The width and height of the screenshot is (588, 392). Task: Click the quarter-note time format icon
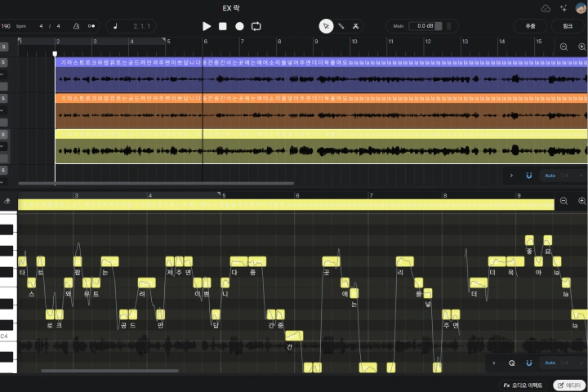pos(115,26)
